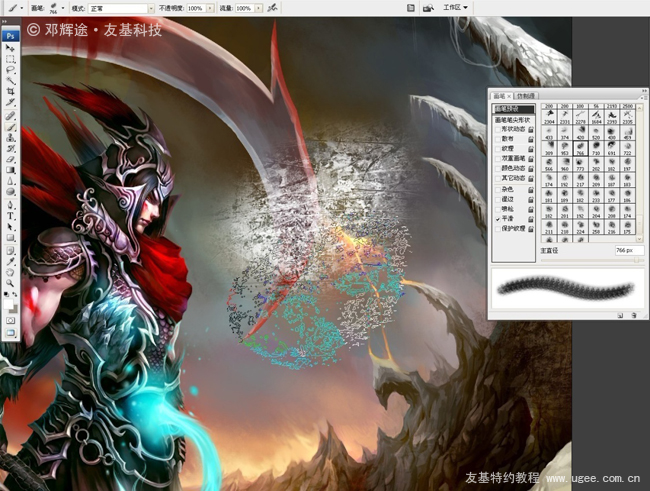Viewport: 650px width, 491px height.
Task: Toggle the lock beside 形状动态
Action: tap(531, 130)
